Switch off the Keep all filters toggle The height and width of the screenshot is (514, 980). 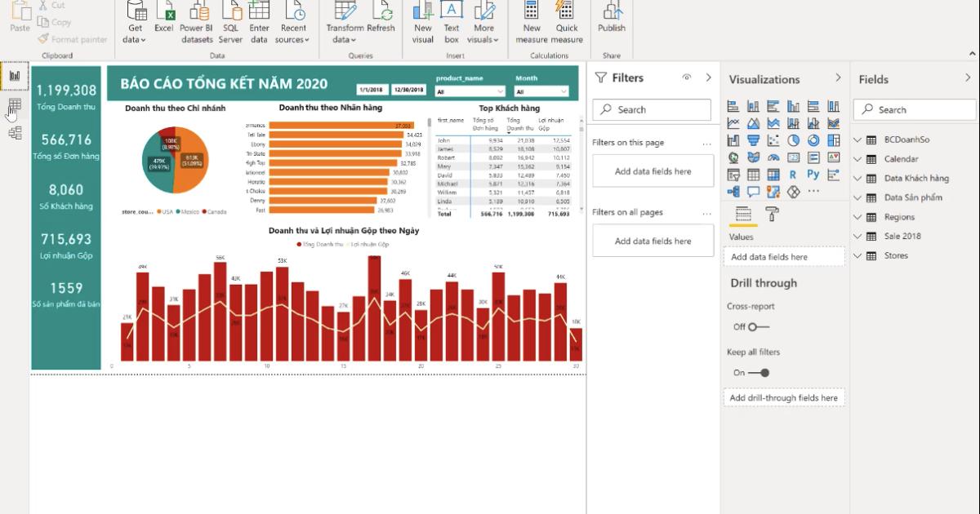[759, 373]
